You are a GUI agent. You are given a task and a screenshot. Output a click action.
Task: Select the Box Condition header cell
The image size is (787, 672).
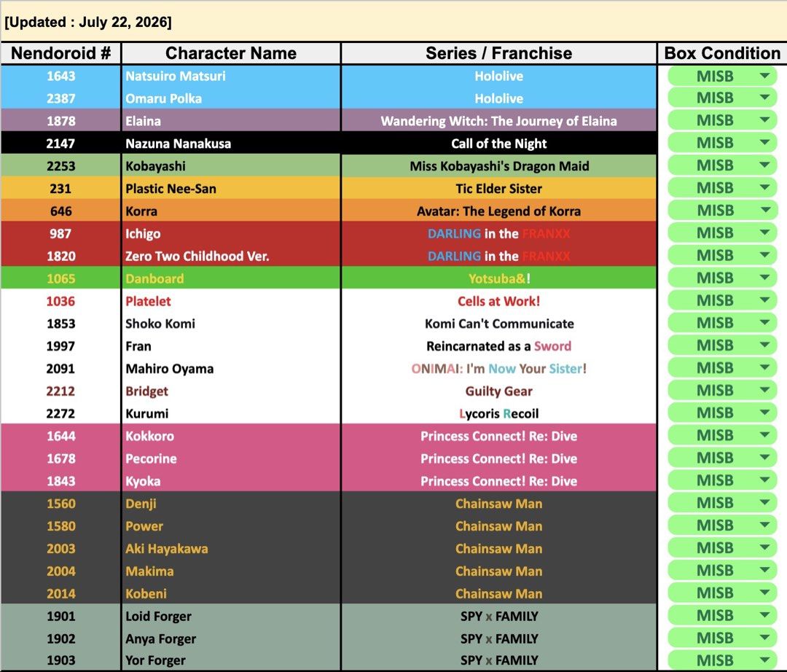[722, 53]
